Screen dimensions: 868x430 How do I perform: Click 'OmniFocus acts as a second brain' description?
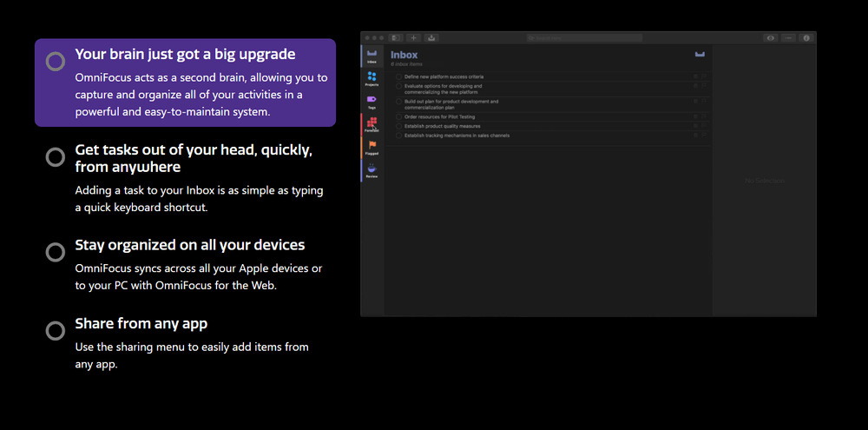pos(201,95)
